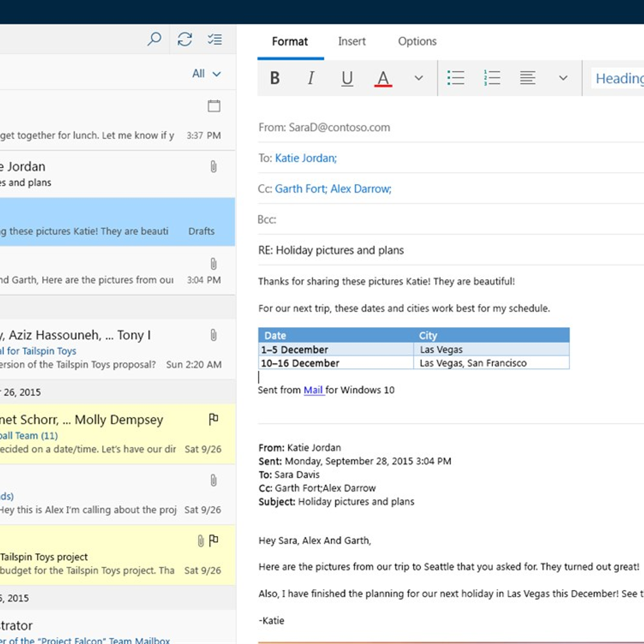Click the '1–5 December' table cell
Image resolution: width=644 pixels, height=644 pixels.
(336, 349)
